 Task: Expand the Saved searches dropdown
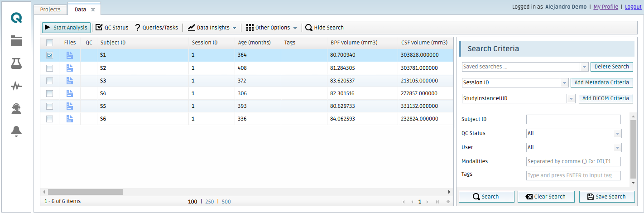[584, 67]
